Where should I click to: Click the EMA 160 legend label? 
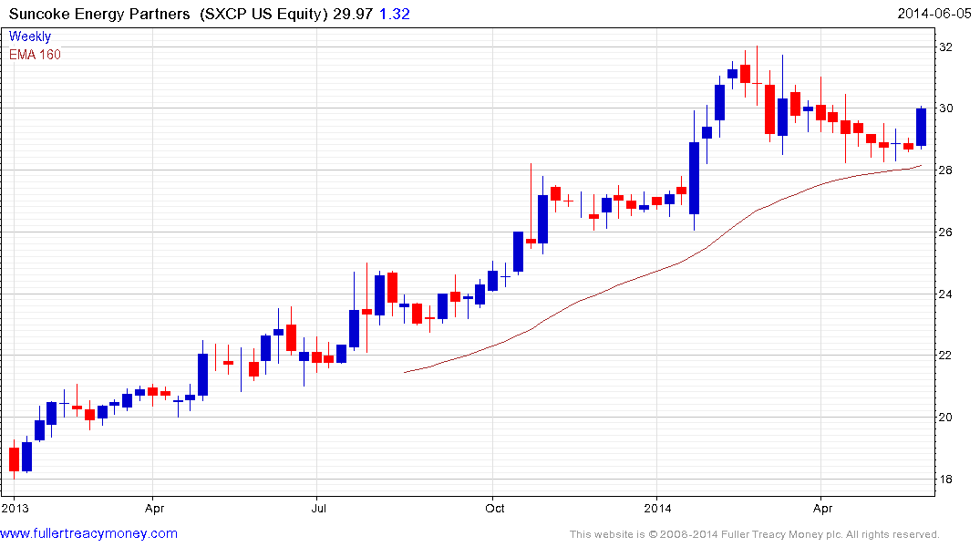click(35, 55)
